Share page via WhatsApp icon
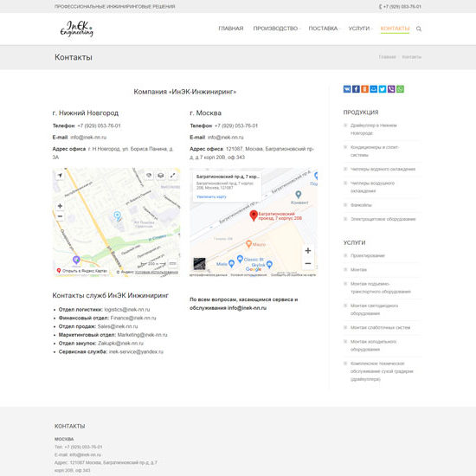The image size is (476, 476). [400, 89]
